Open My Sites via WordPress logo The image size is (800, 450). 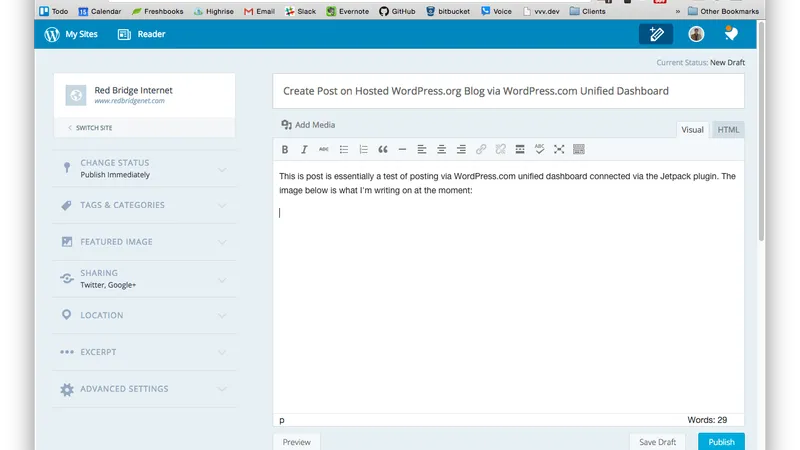click(x=70, y=34)
